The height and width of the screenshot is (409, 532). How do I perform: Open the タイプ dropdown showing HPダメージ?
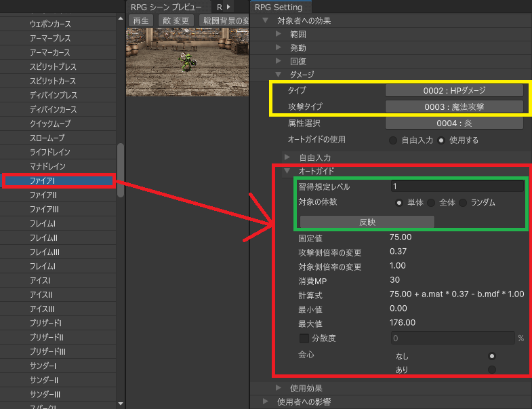click(454, 90)
